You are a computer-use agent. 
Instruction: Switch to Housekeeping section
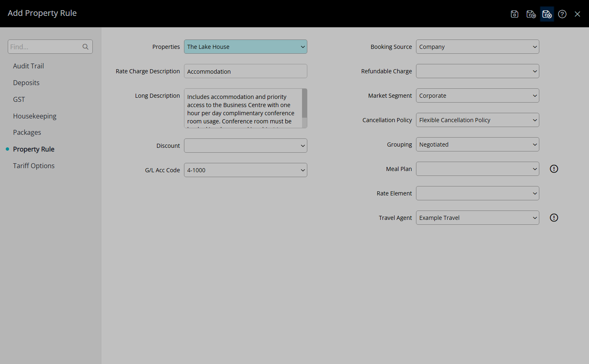coord(35,116)
